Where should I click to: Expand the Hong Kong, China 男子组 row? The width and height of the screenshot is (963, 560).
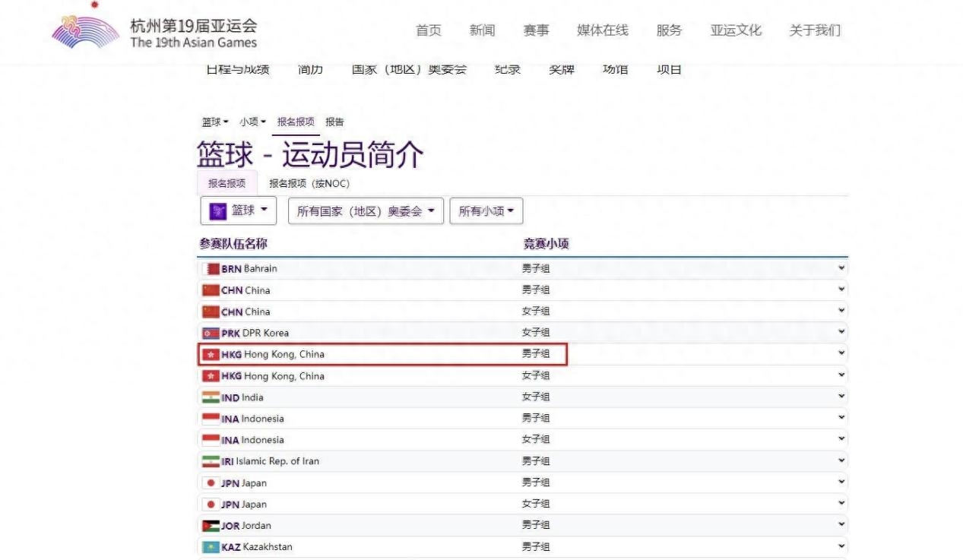841,354
